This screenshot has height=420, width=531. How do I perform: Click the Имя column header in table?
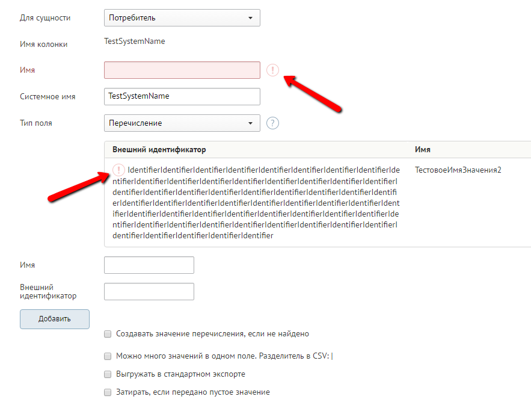point(422,149)
